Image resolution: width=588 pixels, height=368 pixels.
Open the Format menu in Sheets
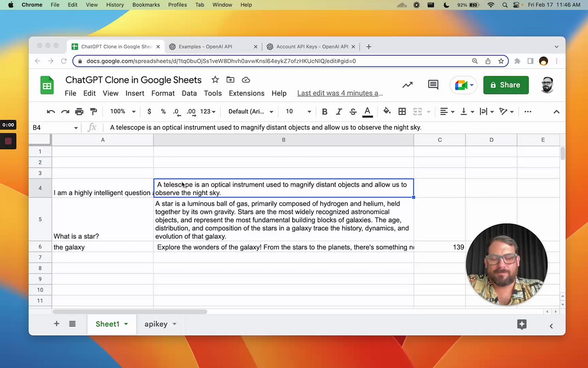coord(163,93)
